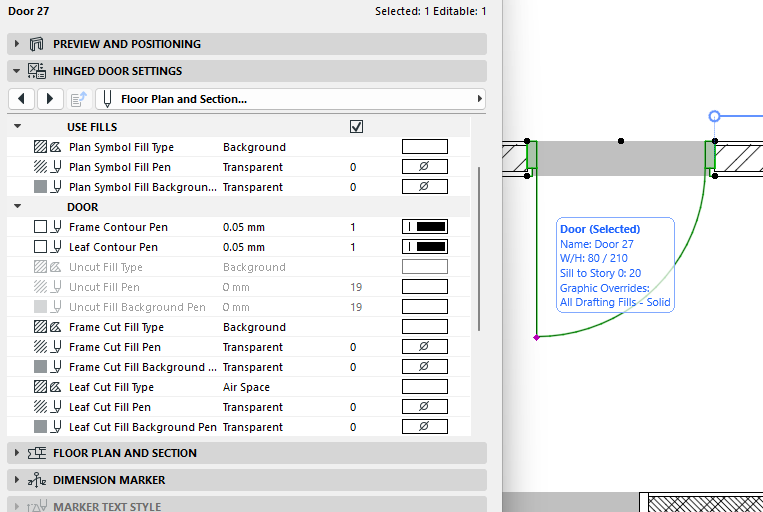This screenshot has width=763, height=512.
Task: Collapse the Hinged Door Settings panel
Action: click(17, 71)
